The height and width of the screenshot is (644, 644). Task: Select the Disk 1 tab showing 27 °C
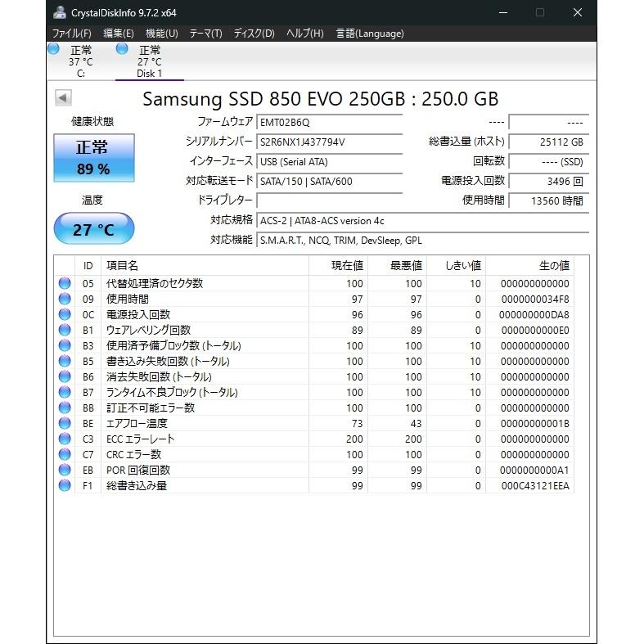coord(150,61)
